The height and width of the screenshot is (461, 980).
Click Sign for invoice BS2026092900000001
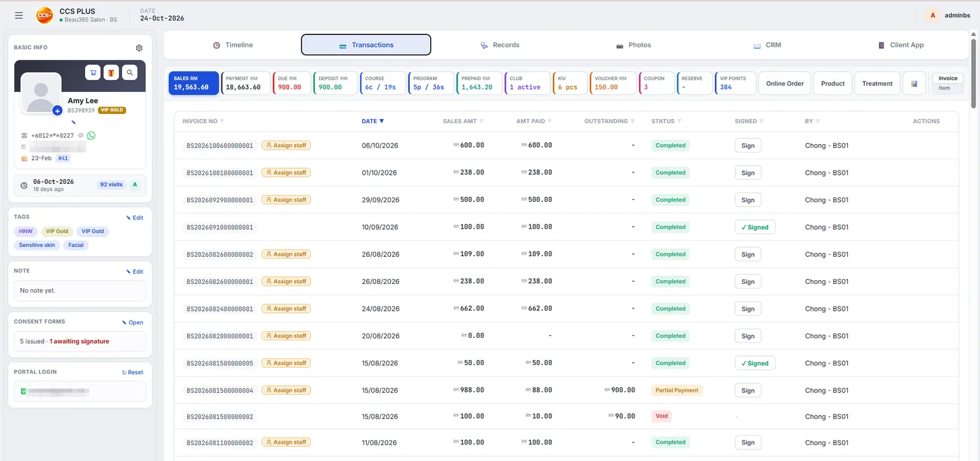click(748, 200)
